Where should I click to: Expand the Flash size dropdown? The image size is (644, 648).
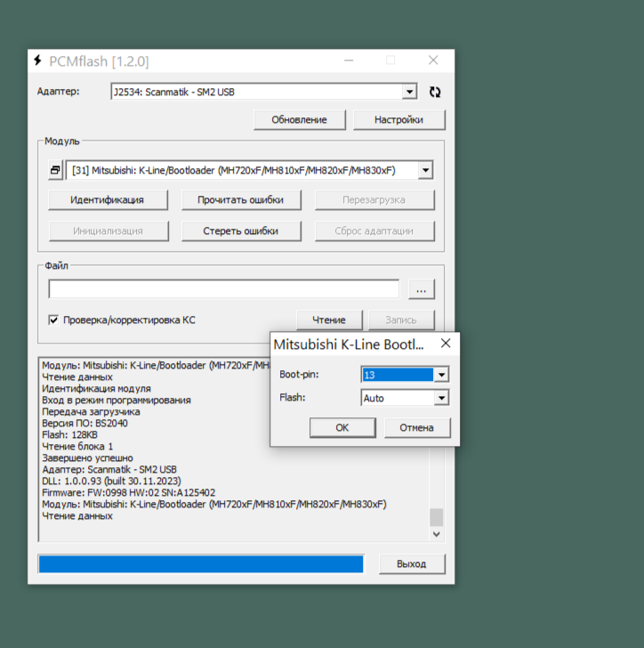pyautogui.click(x=441, y=398)
